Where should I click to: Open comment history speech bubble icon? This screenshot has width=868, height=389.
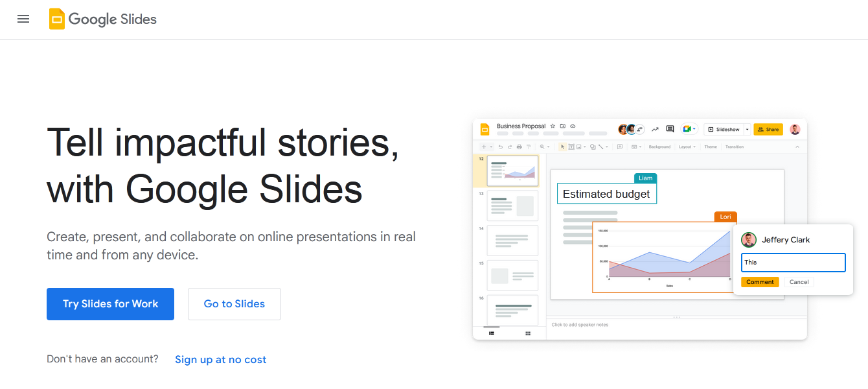[670, 129]
